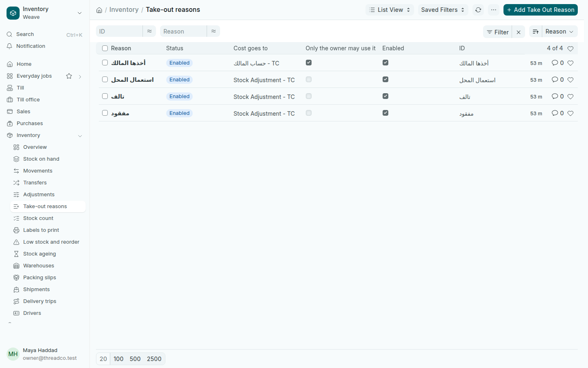
Task: Tick the استعمال المحل row checkbox
Action: tap(105, 79)
